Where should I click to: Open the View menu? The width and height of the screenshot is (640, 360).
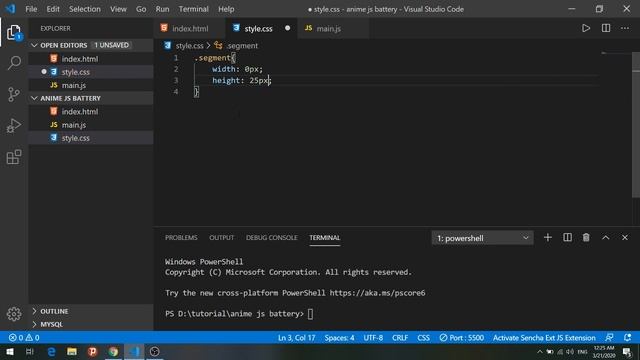pos(118,9)
